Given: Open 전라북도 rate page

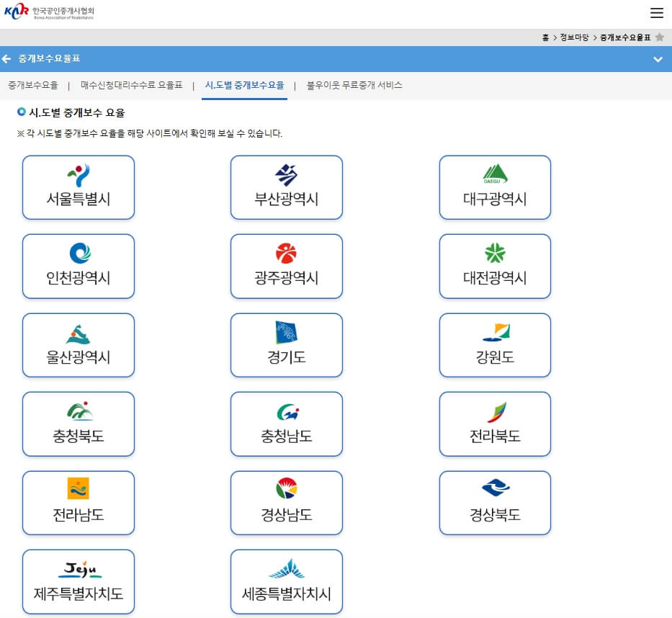Looking at the screenshot, I should coord(495,424).
